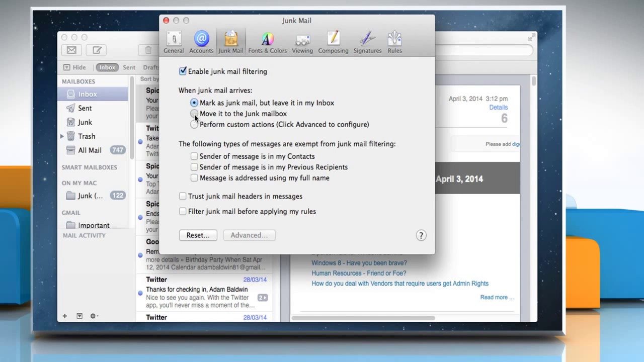
Task: Open 'Human Resources - Friend or Foe?' link
Action: click(x=359, y=273)
